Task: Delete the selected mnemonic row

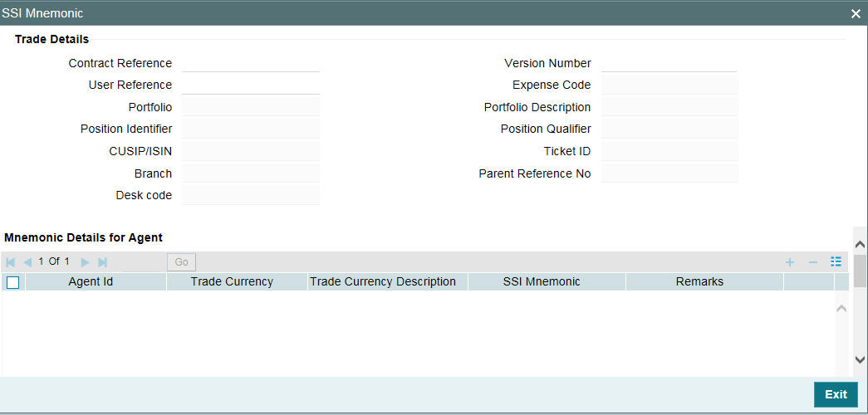Action: (x=813, y=261)
